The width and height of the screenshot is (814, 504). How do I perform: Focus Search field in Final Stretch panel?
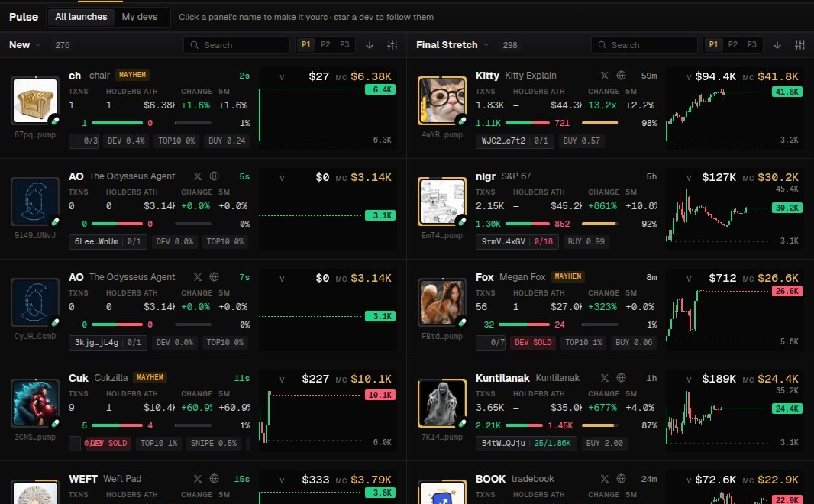click(644, 45)
